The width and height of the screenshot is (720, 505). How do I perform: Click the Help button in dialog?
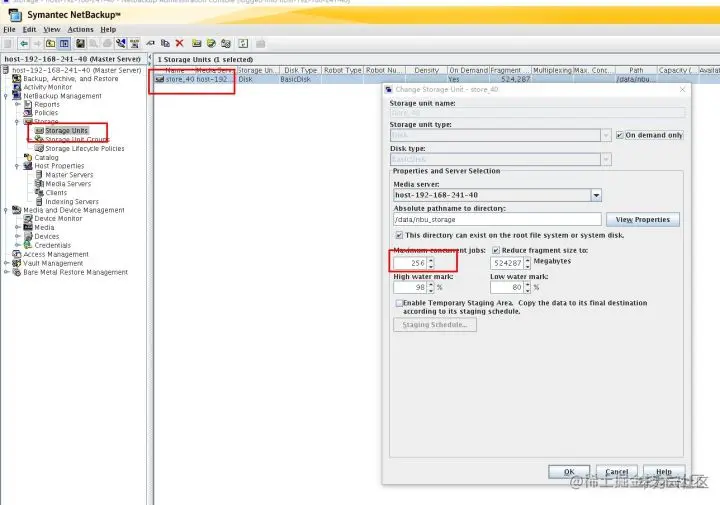click(x=664, y=471)
